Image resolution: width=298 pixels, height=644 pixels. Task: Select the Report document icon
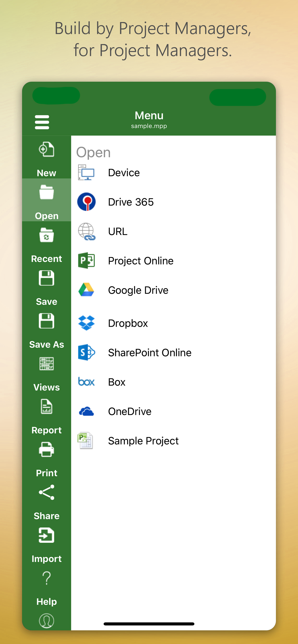click(x=47, y=407)
